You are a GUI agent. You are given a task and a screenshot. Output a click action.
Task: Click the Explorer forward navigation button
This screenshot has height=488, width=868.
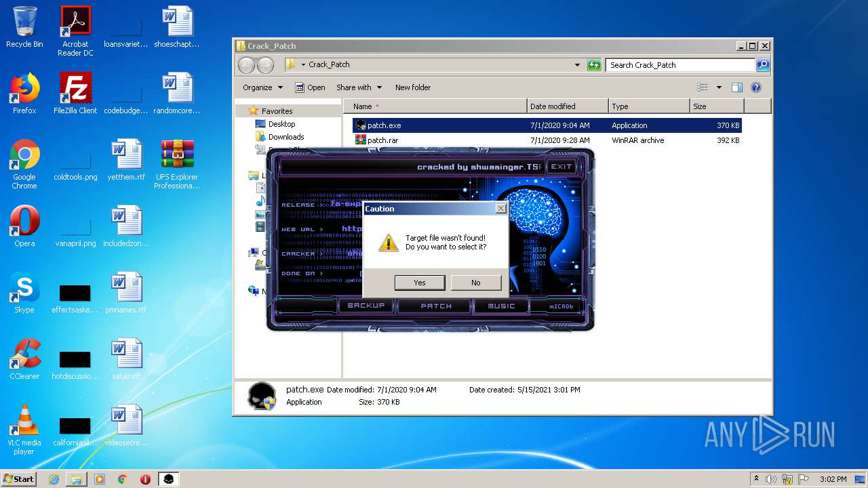point(265,65)
